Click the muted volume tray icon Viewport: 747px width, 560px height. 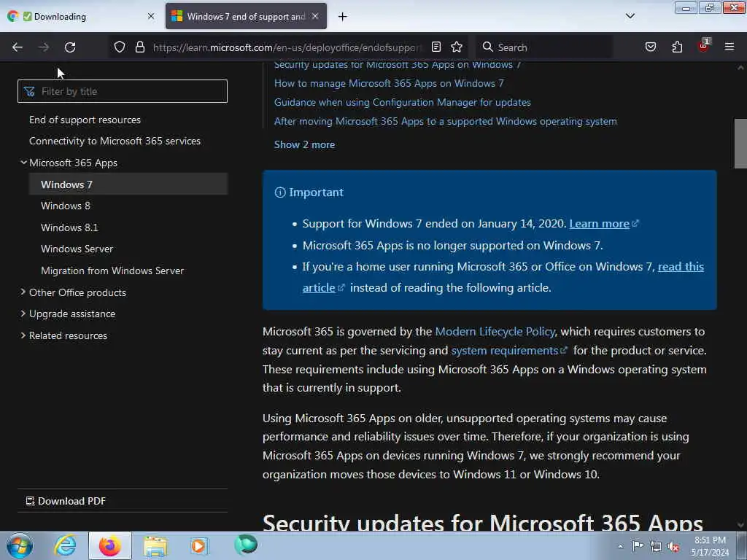pos(673,547)
